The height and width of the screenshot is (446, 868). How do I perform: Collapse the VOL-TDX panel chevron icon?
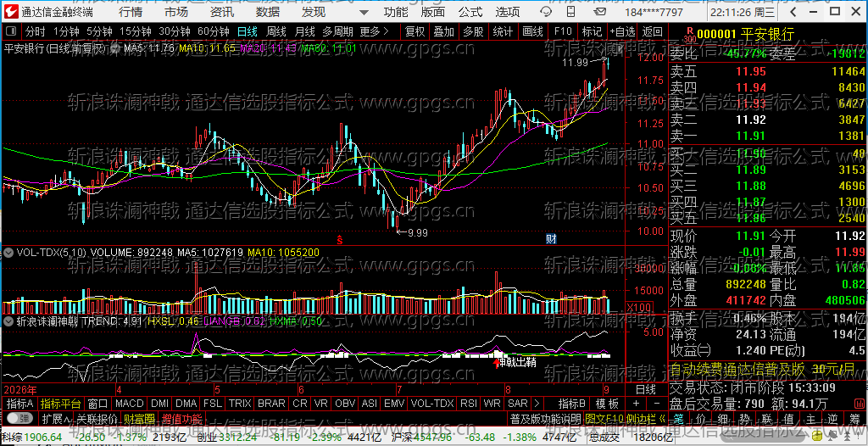click(x=8, y=253)
